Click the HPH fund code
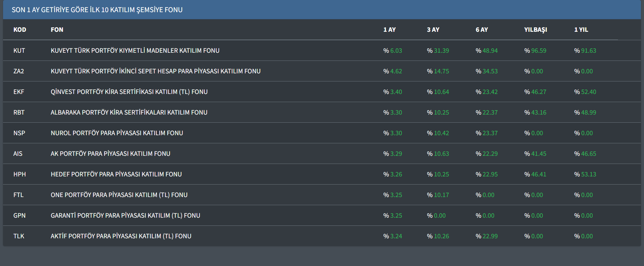 [x=20, y=174]
